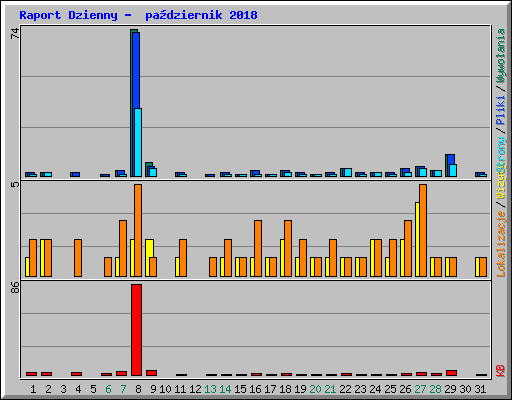This screenshot has width=512, height=400.
Task: Click day label 25 on the axis
Action: (x=390, y=389)
